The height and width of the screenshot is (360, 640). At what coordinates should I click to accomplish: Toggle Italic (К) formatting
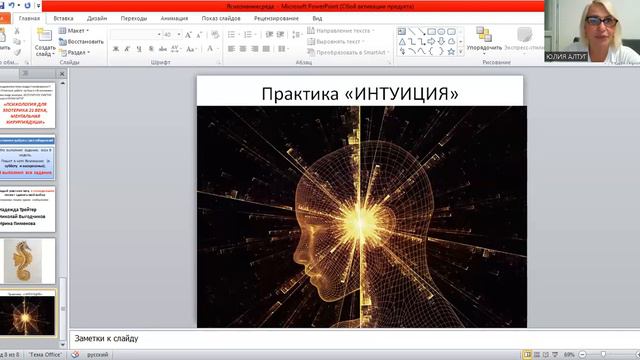(x=127, y=49)
